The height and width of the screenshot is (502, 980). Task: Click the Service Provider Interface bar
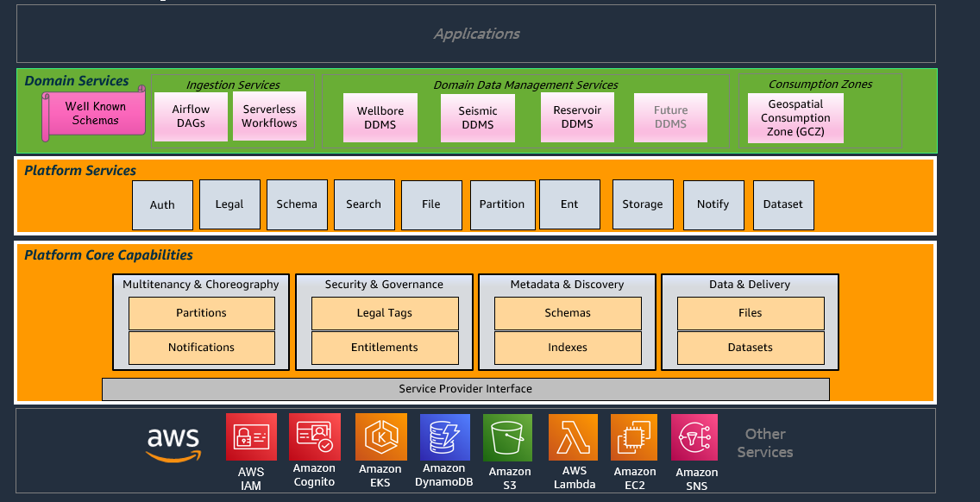point(466,389)
